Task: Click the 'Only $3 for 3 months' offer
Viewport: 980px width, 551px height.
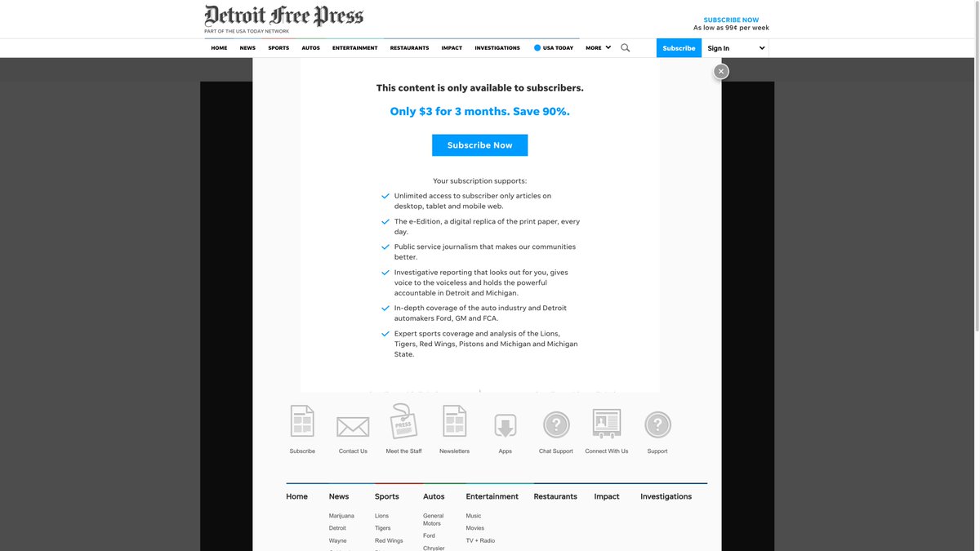Action: point(479,112)
